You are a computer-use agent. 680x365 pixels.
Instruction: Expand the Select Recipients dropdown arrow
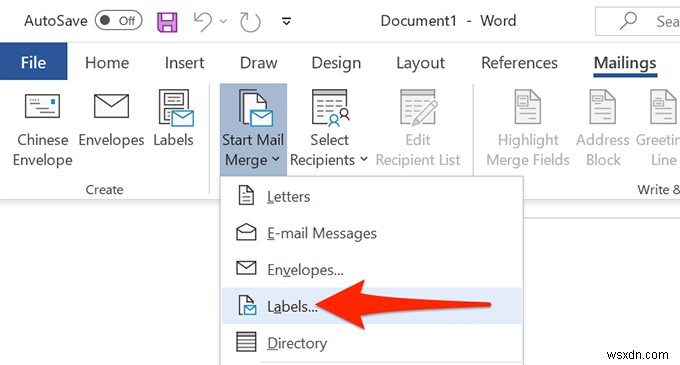[364, 160]
